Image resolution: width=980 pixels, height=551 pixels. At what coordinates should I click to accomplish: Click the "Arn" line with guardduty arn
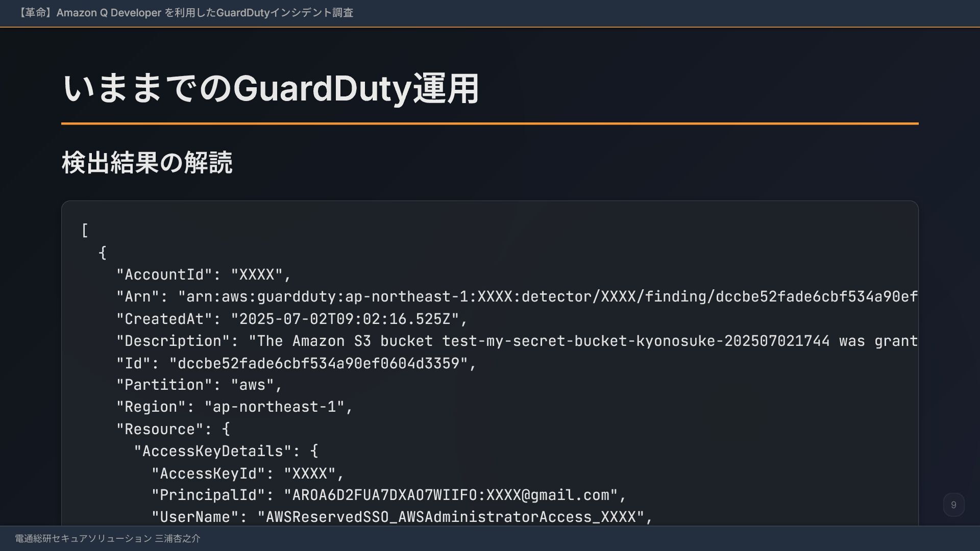tap(517, 296)
